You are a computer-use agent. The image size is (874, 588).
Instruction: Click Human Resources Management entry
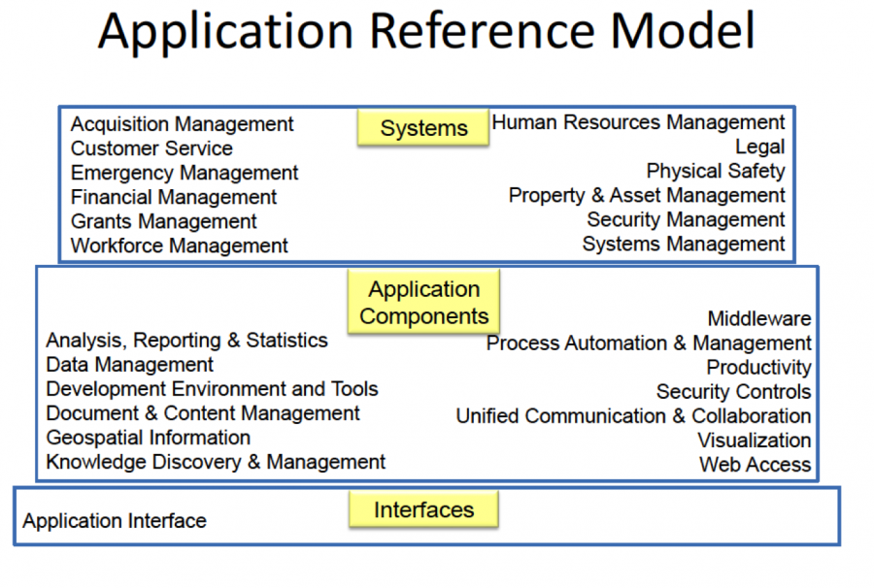point(639,122)
